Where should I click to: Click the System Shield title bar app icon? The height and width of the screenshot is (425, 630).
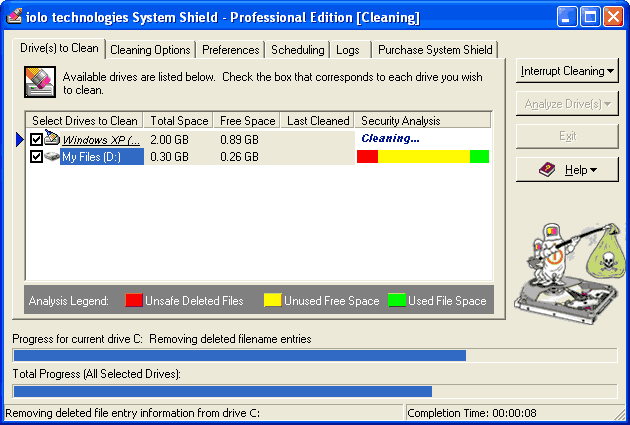click(14, 16)
